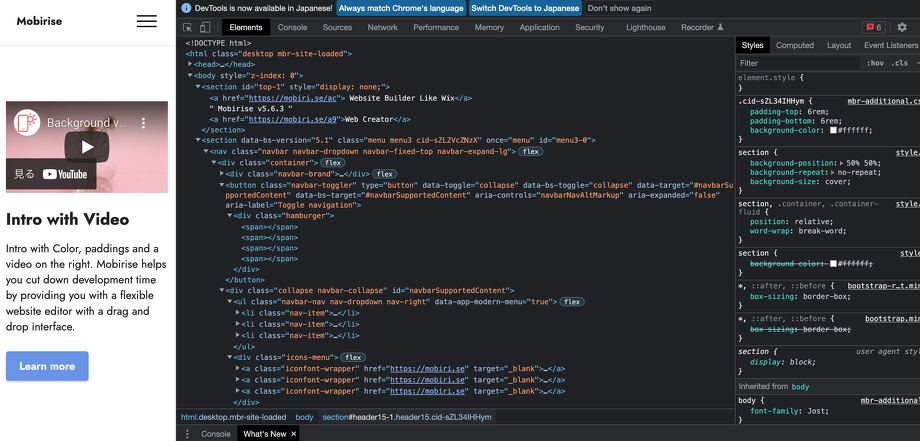Expand the navbar-brand div node
The height and width of the screenshot is (441, 920).
[221, 174]
